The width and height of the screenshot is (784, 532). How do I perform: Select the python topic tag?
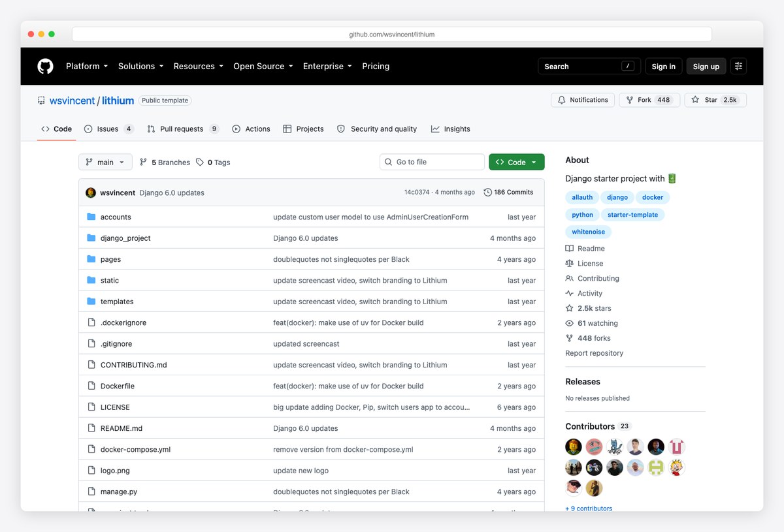(x=583, y=215)
